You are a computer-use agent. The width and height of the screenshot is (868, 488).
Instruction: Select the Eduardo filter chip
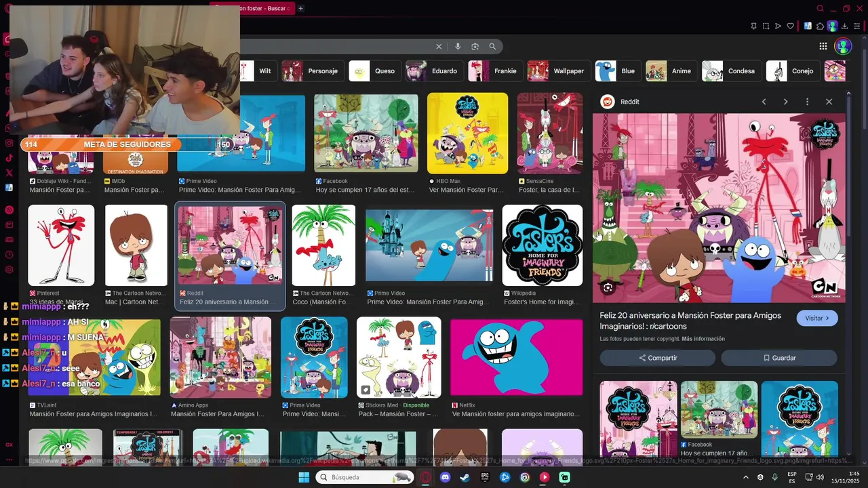pos(434,70)
